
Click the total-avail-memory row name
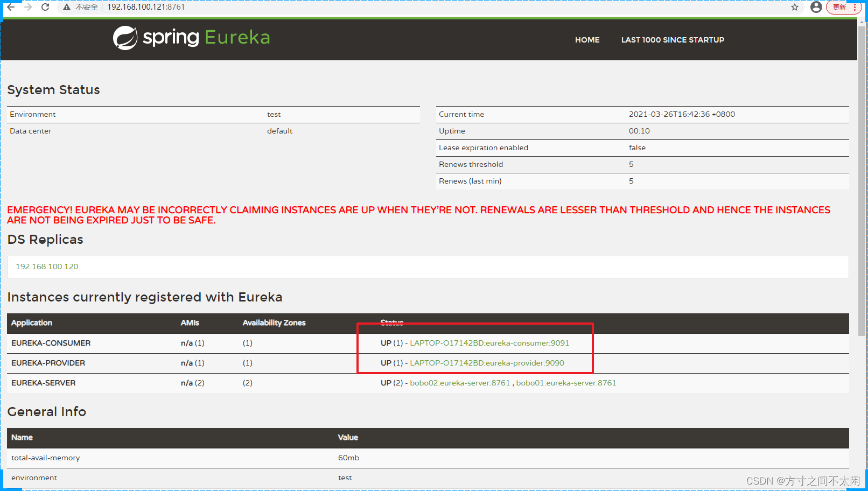point(45,458)
